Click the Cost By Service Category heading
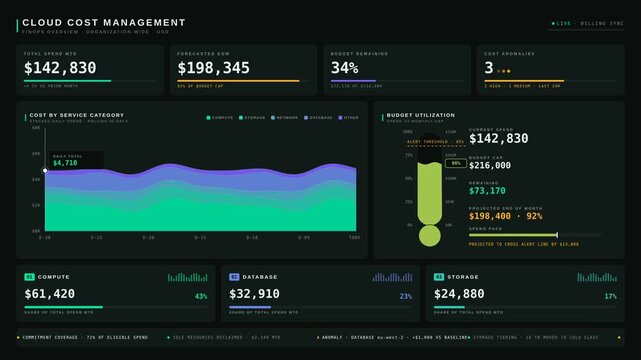Image resolution: width=641 pixels, height=360 pixels. tap(76, 115)
